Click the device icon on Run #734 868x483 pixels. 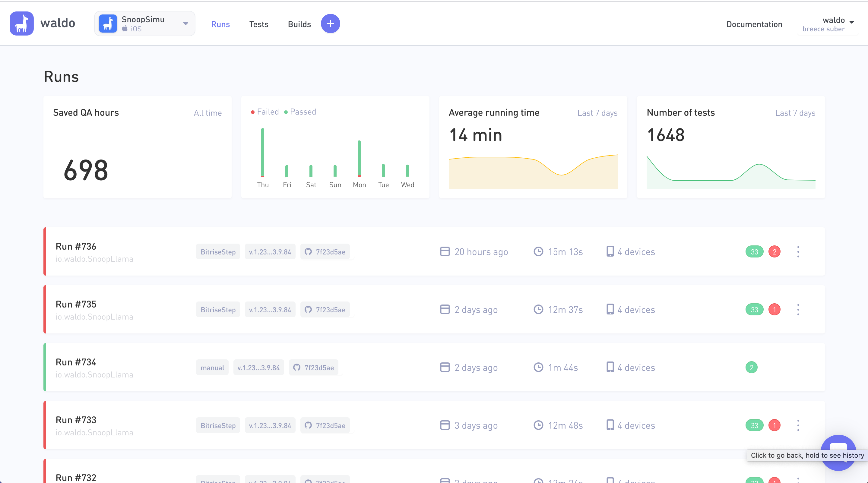point(610,367)
